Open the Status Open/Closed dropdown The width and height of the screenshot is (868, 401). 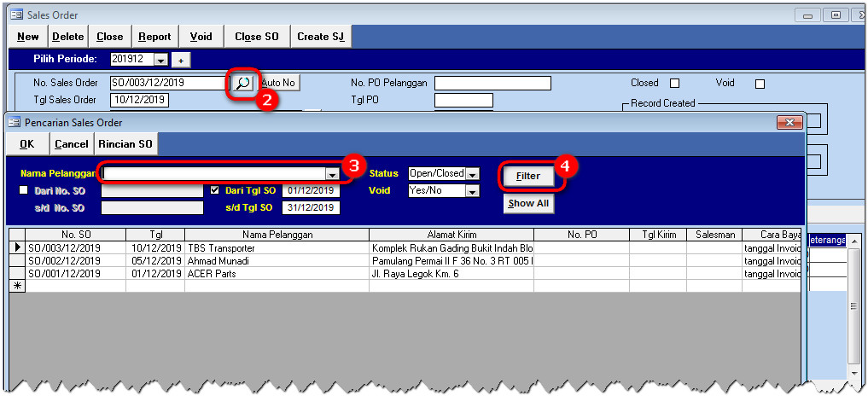pos(472,174)
